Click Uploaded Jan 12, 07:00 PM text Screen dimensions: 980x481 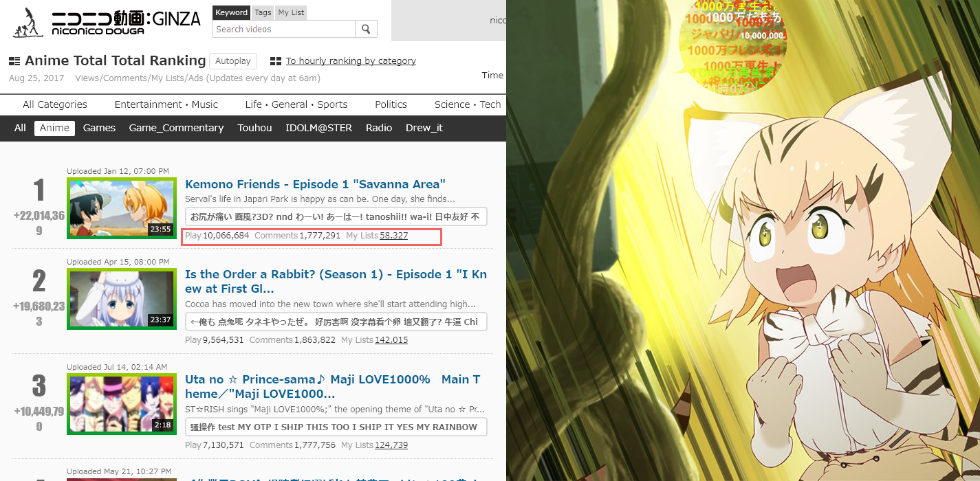click(x=118, y=171)
